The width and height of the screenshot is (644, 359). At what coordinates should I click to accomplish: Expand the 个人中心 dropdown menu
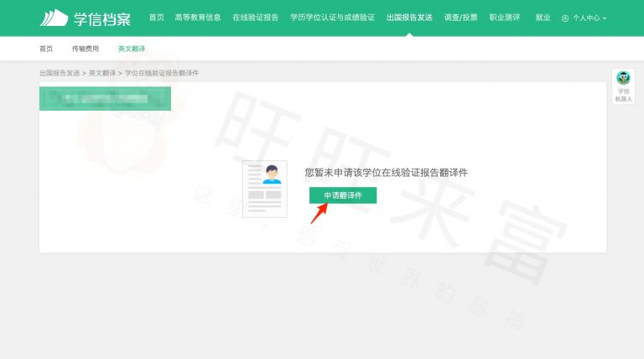[x=589, y=18]
